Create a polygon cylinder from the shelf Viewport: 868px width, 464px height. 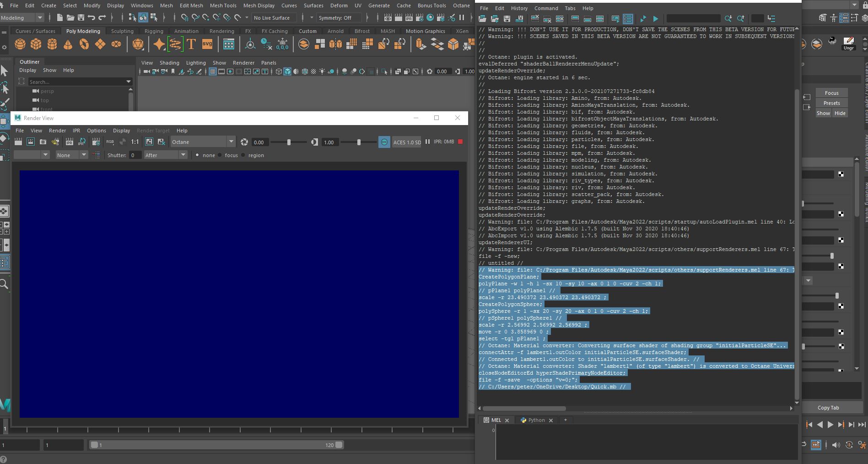[52, 44]
